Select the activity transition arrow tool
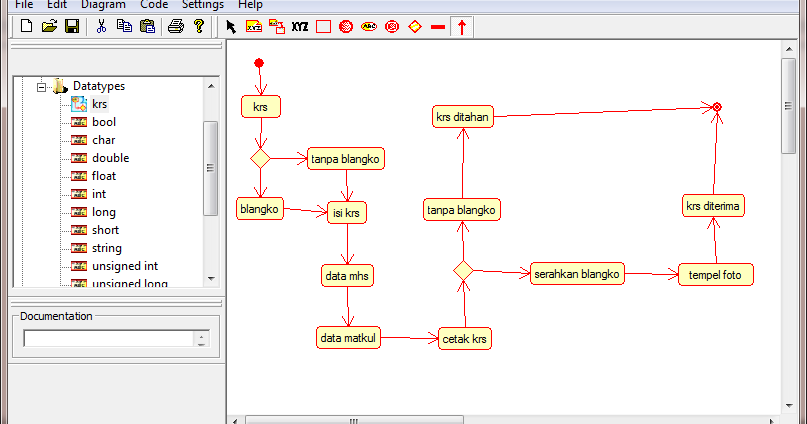This screenshot has height=424, width=807. point(462,27)
